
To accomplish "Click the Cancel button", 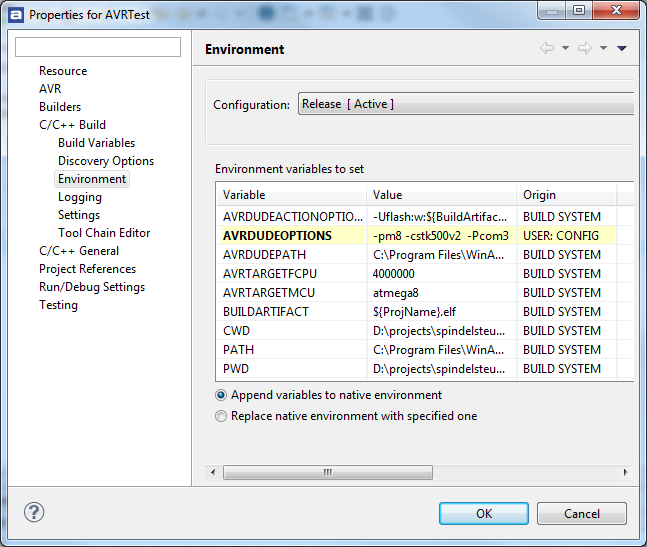I will (x=581, y=513).
